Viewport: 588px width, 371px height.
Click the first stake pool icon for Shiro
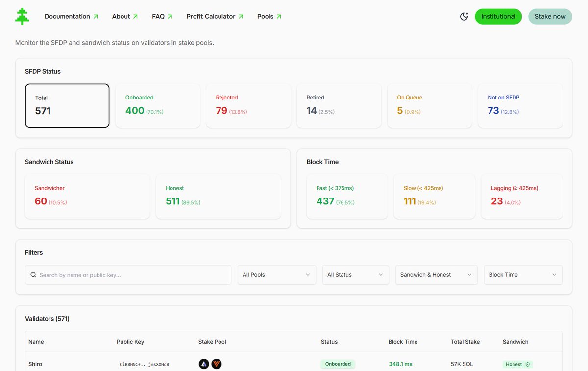click(204, 364)
